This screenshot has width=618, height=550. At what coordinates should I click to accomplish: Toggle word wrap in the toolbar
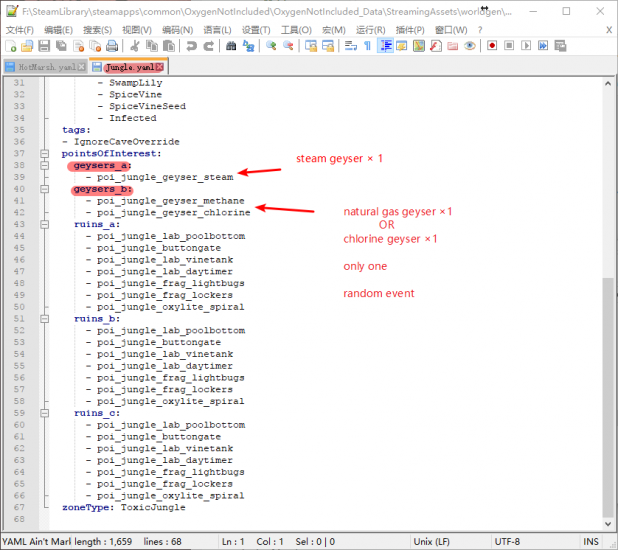tap(349, 46)
